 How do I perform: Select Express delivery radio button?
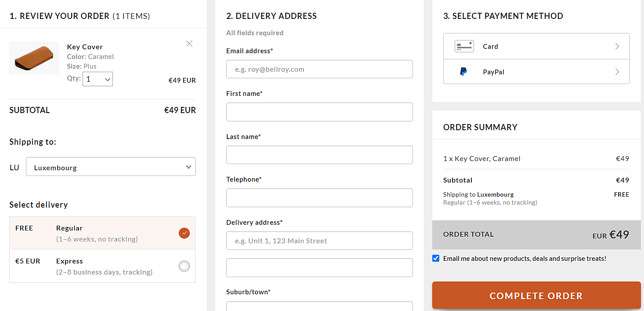[x=184, y=266]
